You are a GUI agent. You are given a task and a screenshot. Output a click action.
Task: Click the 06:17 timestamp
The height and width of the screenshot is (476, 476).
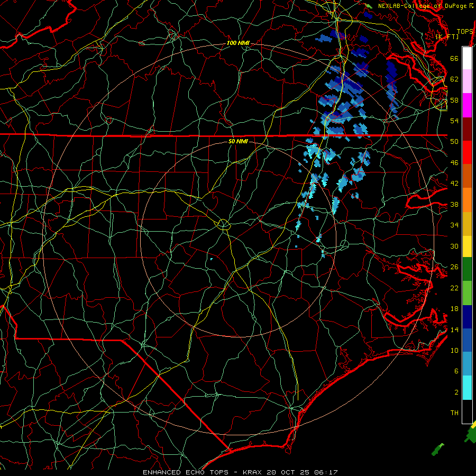point(326,472)
